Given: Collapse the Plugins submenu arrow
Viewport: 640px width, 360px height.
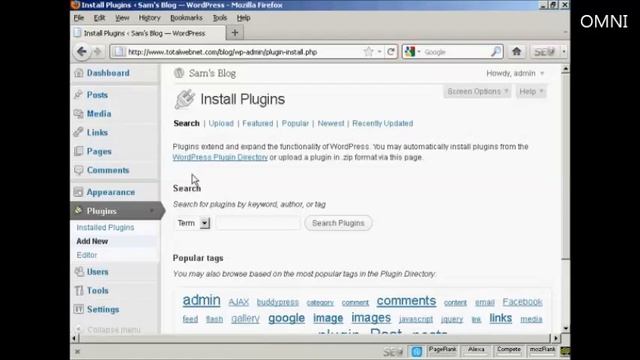Looking at the screenshot, I should [152, 211].
